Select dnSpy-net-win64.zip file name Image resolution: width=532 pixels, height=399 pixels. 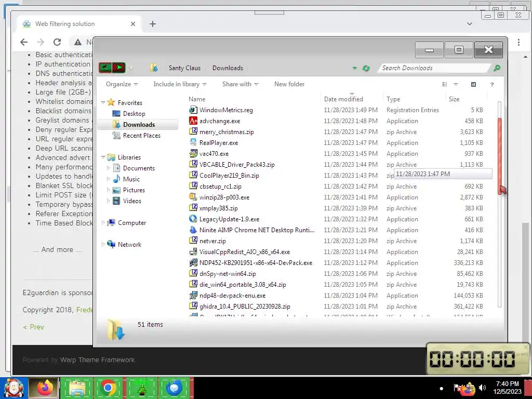(x=228, y=274)
